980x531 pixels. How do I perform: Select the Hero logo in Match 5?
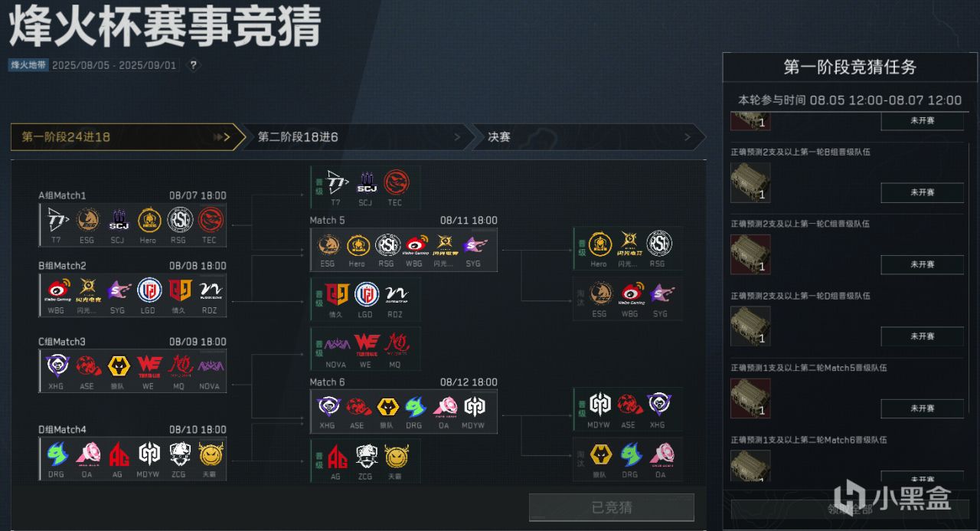click(x=358, y=245)
